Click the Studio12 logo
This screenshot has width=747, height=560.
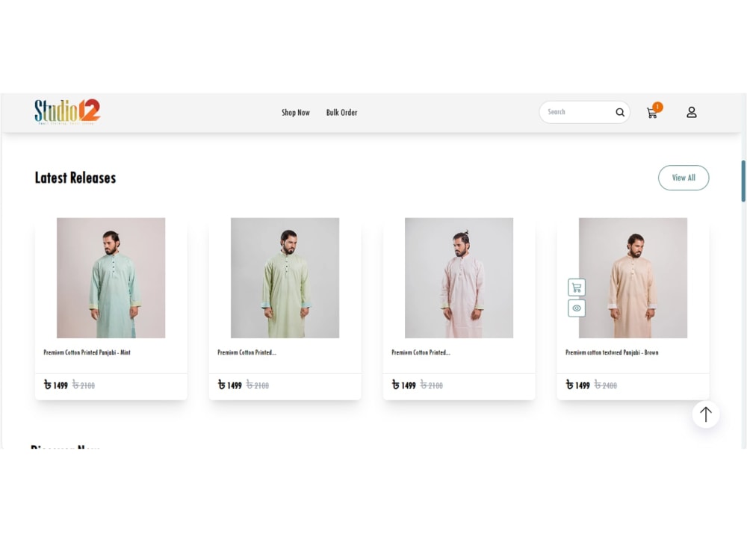tap(67, 112)
